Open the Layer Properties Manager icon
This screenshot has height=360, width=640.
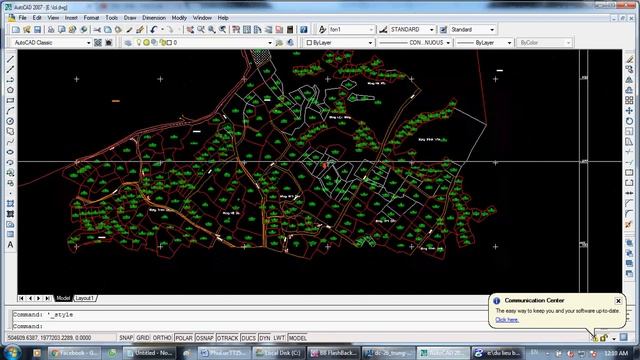[128, 42]
